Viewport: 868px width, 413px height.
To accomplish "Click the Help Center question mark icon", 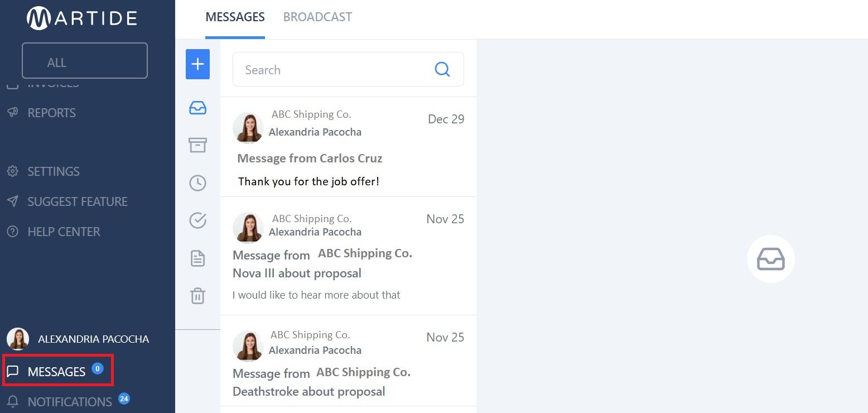I will (12, 232).
